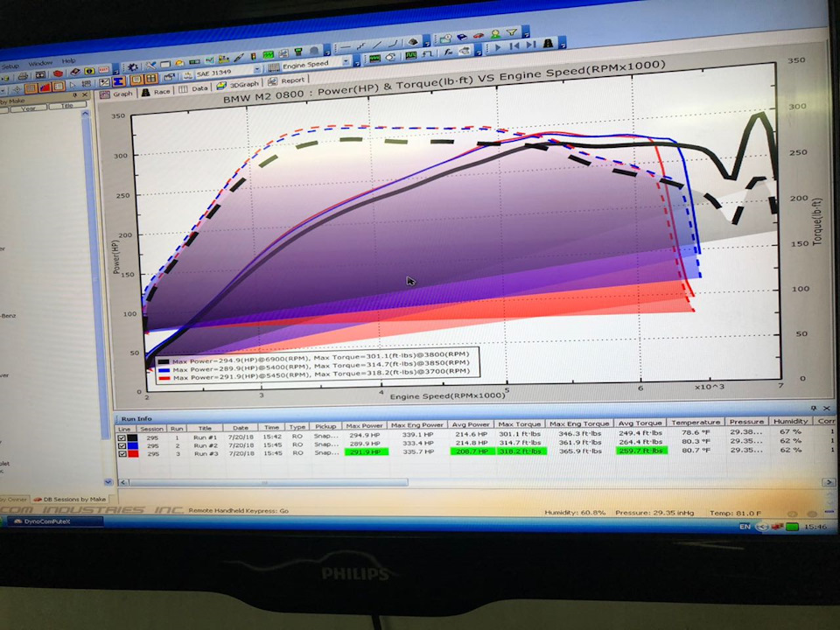Click the black color swatch for Run #1
This screenshot has width=840, height=630.
pyautogui.click(x=133, y=437)
